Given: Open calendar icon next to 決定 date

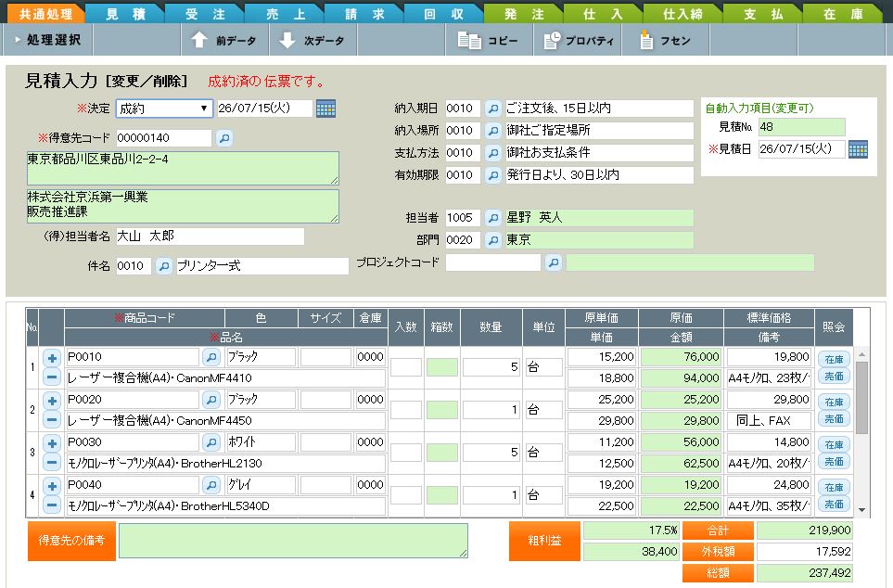Looking at the screenshot, I should click(325, 109).
